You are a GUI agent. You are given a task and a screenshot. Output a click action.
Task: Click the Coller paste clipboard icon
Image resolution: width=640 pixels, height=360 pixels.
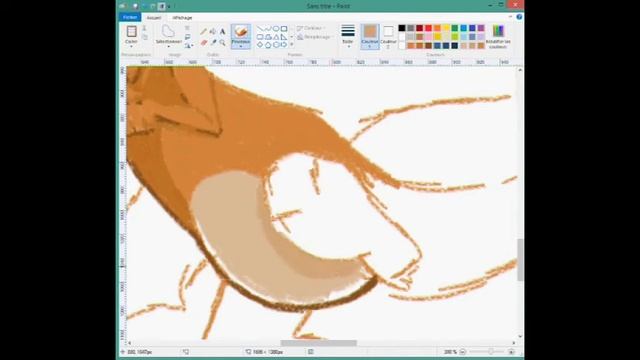coord(131,31)
